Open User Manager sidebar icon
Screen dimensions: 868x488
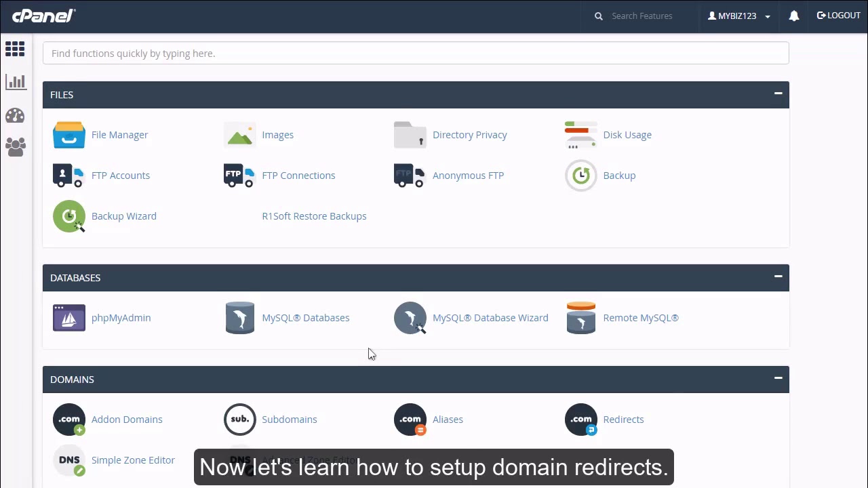coord(16,147)
